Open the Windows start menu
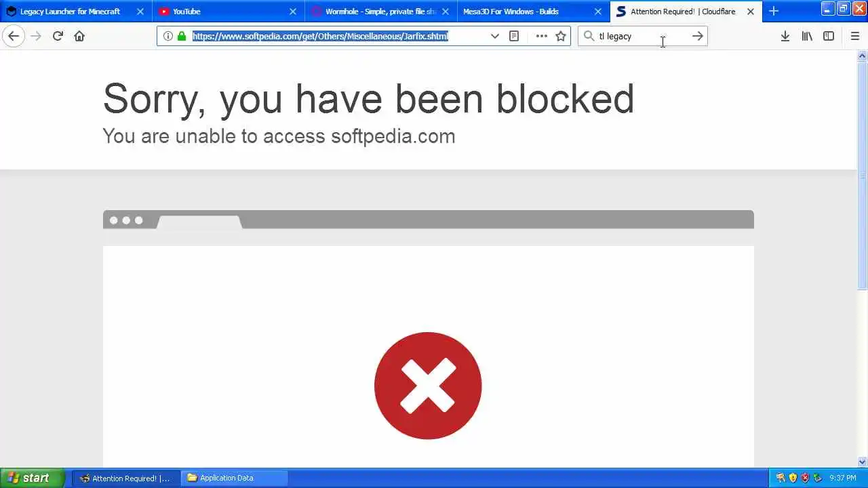This screenshot has height=488, width=868. [33, 478]
